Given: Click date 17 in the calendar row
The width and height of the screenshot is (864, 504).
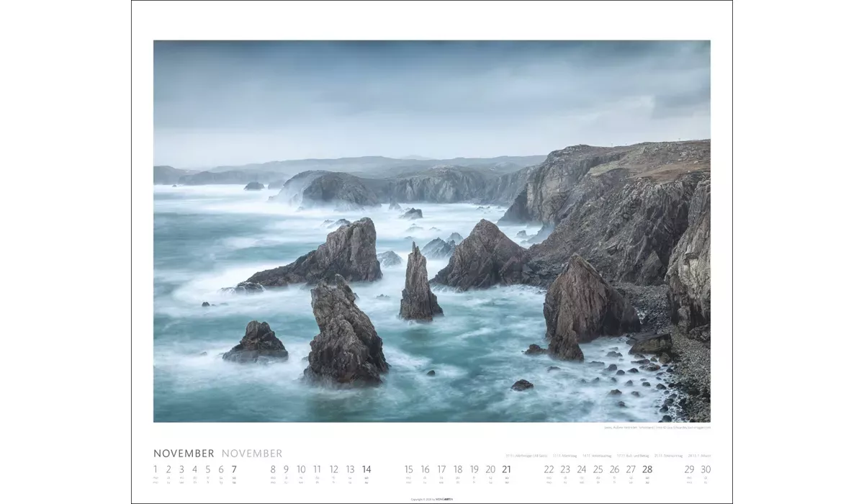Looking at the screenshot, I should click(x=441, y=469).
